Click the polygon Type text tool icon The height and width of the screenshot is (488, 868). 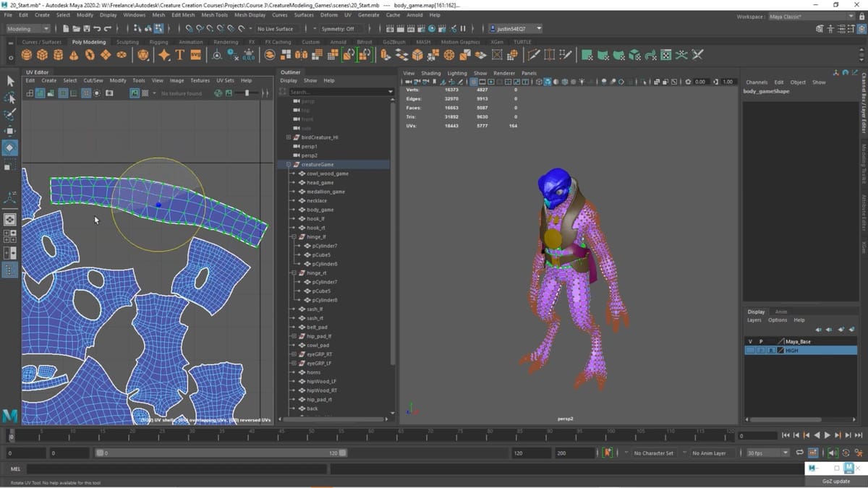[179, 55]
